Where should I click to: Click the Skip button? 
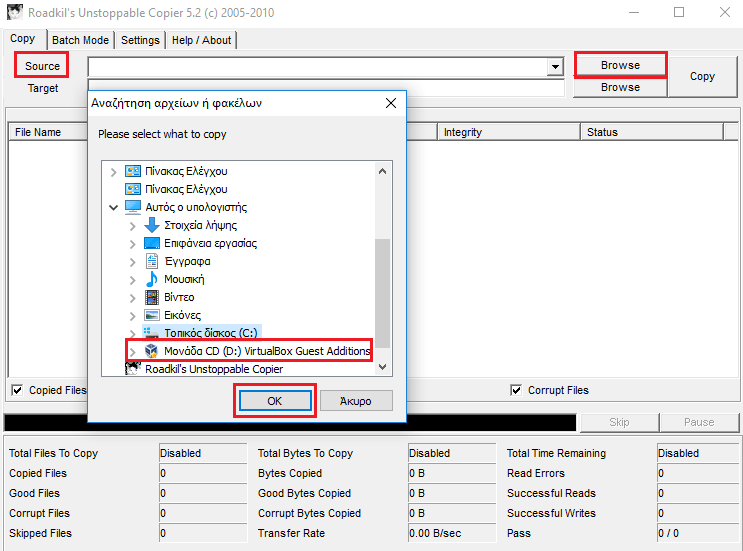coord(619,422)
